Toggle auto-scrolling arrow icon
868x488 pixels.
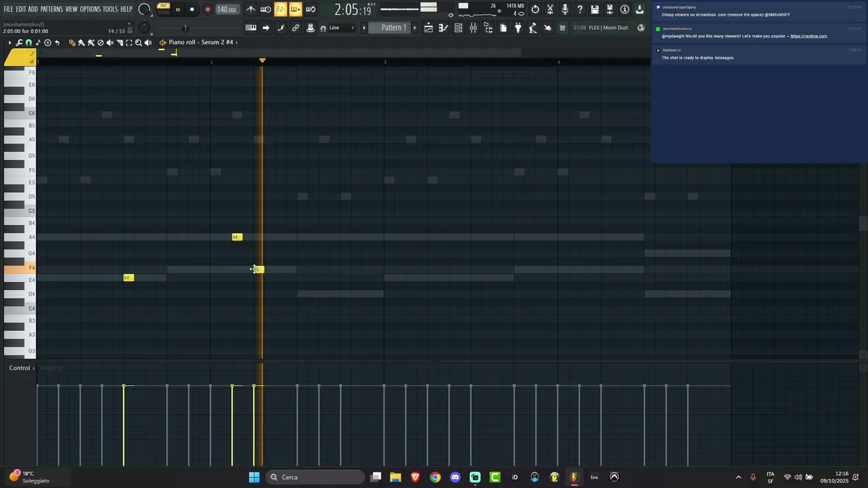click(x=266, y=28)
